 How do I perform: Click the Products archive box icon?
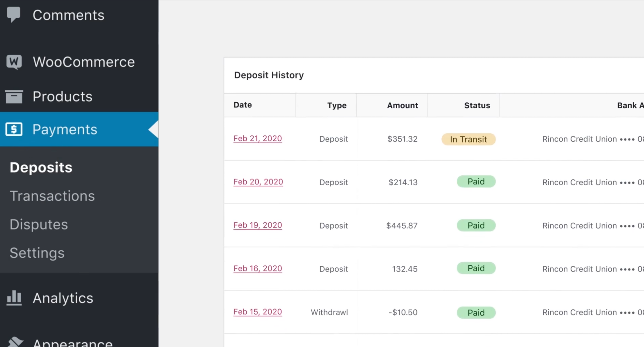[14, 97]
